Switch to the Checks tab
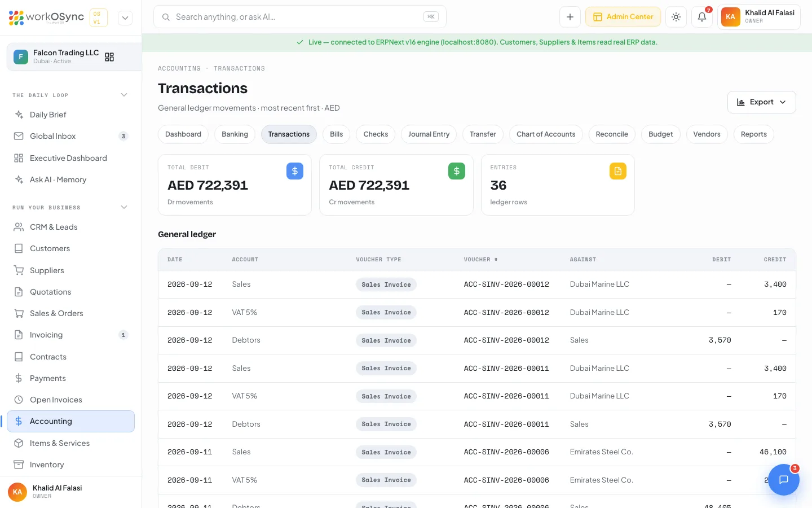 [x=376, y=134]
